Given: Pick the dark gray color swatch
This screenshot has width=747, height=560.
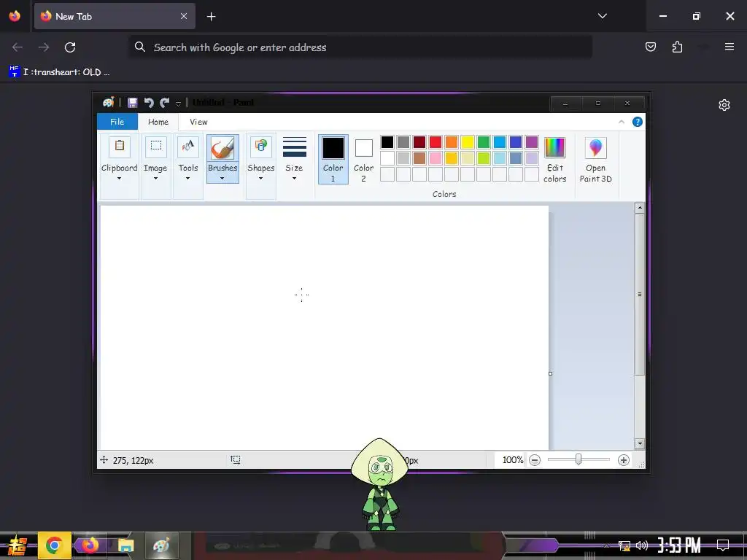Looking at the screenshot, I should 403,142.
